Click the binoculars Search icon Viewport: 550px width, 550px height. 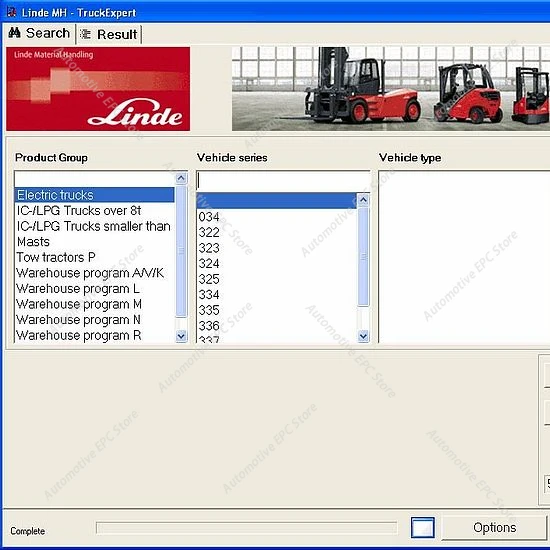point(14,33)
